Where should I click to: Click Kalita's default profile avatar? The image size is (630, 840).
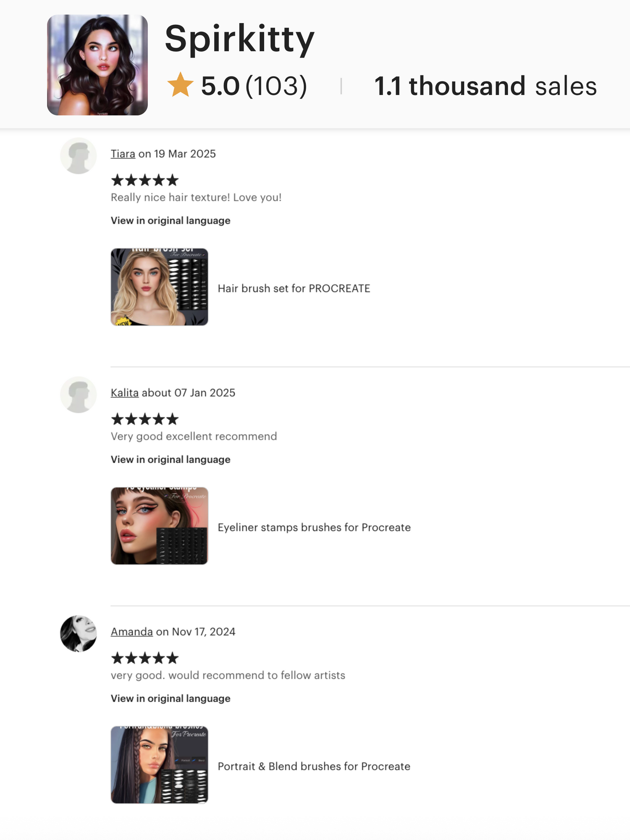coord(79,395)
